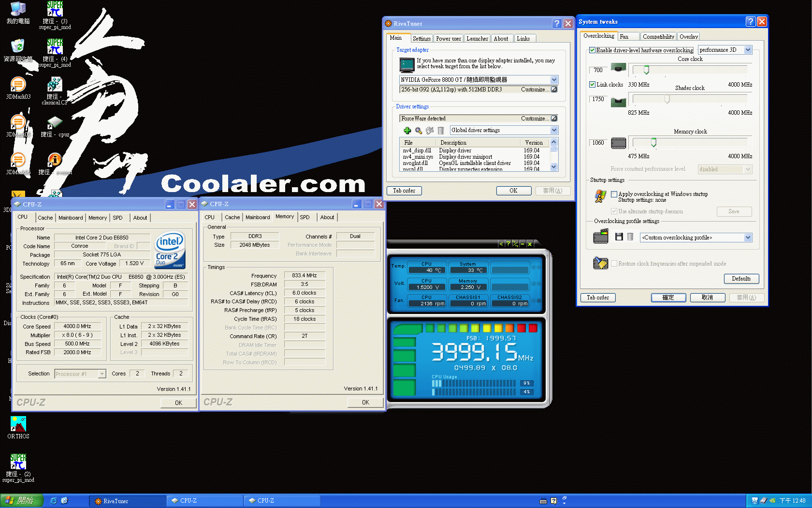
Task: Click the shader clock chip icon beside 1750
Action: [619, 102]
